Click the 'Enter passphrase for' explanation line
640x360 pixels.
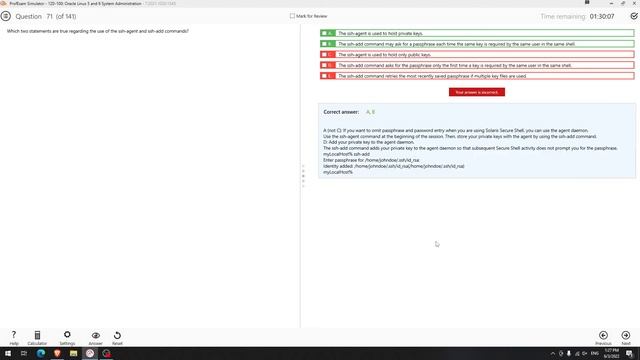click(371, 160)
